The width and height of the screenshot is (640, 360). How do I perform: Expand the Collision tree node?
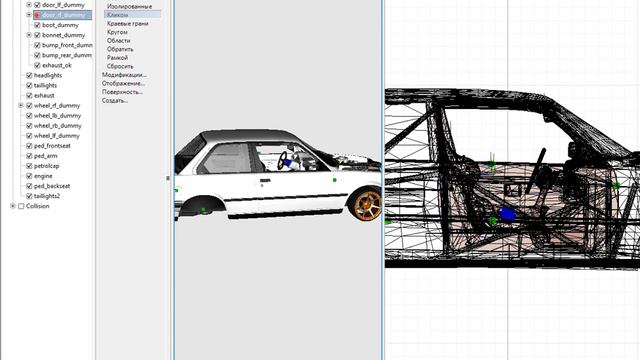coord(13,206)
